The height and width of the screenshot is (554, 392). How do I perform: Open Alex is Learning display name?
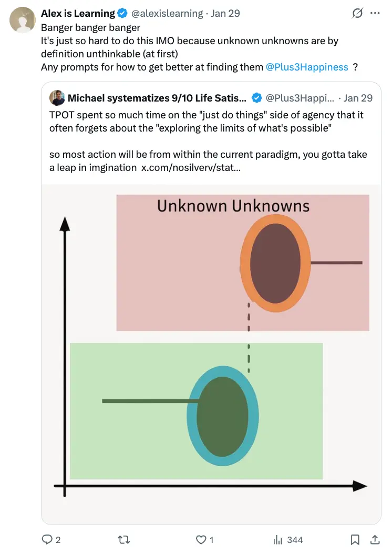coord(78,14)
